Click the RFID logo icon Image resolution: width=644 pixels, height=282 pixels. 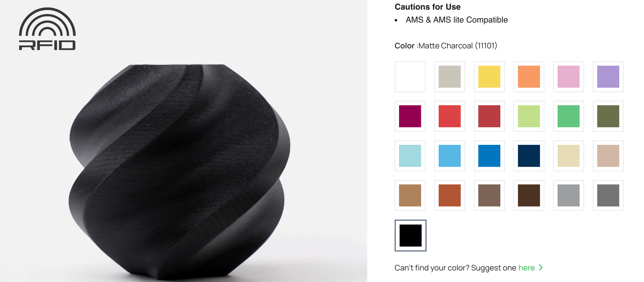(x=47, y=29)
